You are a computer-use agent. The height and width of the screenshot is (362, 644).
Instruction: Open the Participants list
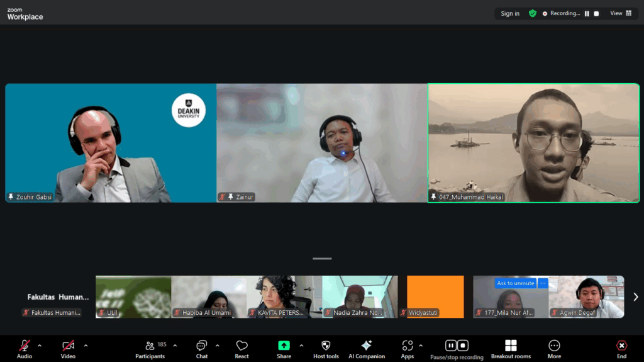[x=150, y=346]
